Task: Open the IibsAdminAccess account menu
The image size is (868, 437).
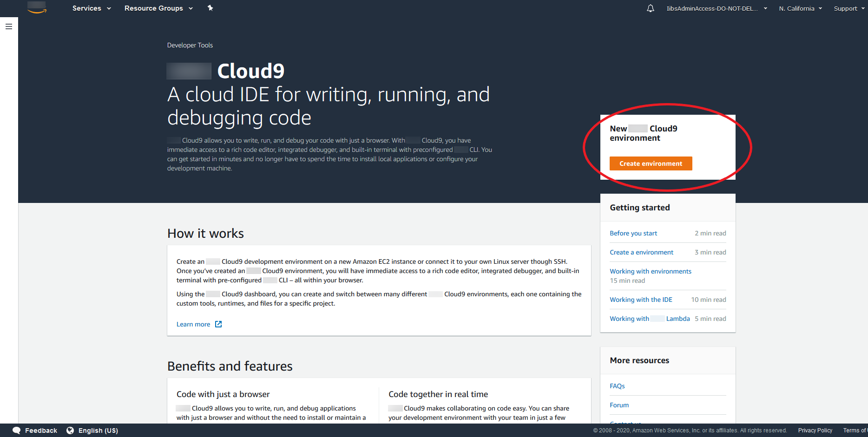Action: pos(717,8)
